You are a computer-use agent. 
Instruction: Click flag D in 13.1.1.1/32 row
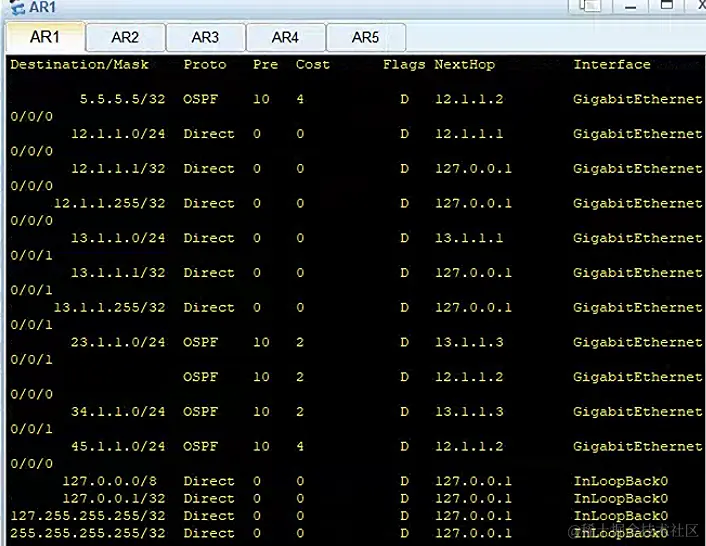tap(404, 272)
